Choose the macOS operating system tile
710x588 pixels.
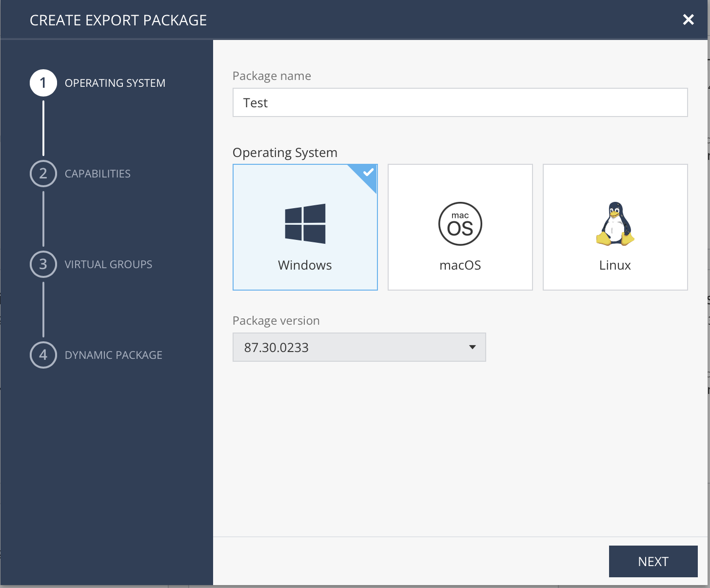point(460,227)
